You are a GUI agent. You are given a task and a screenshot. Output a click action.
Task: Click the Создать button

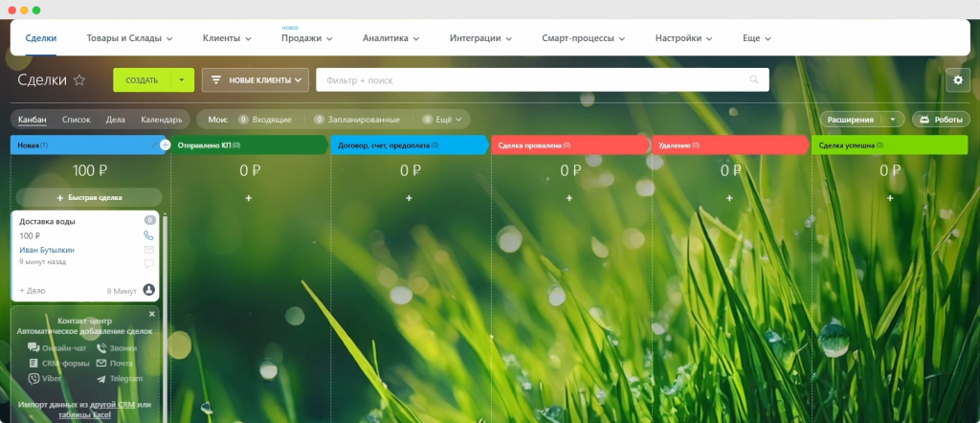(142, 80)
